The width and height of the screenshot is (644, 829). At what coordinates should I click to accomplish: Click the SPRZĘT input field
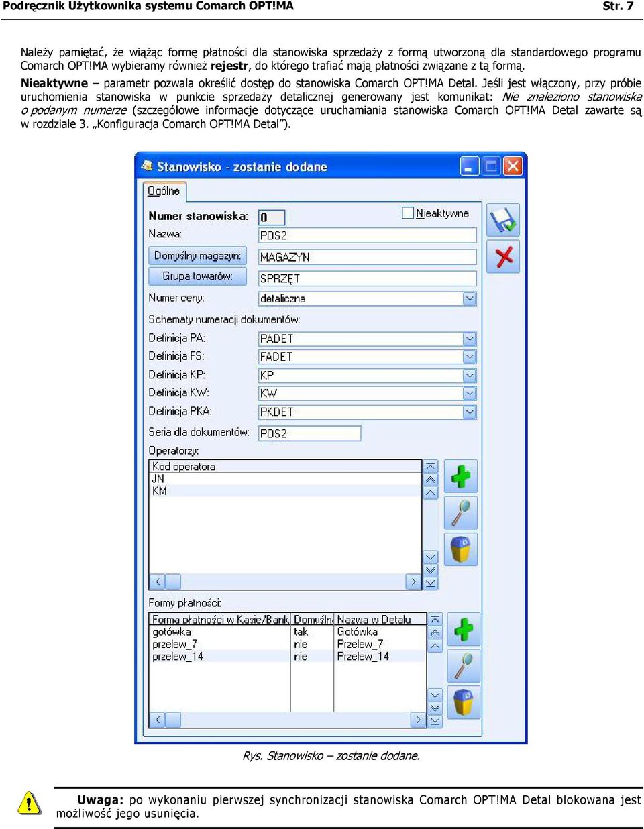point(368,278)
